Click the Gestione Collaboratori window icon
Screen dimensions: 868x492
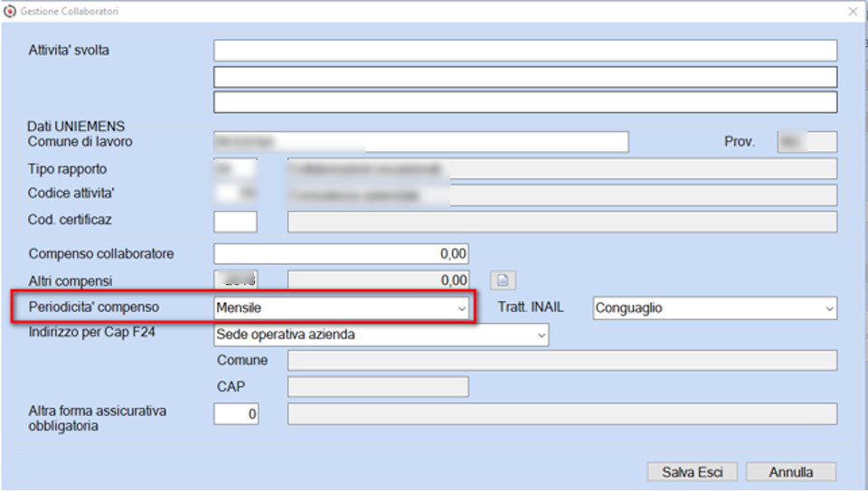[x=9, y=11]
